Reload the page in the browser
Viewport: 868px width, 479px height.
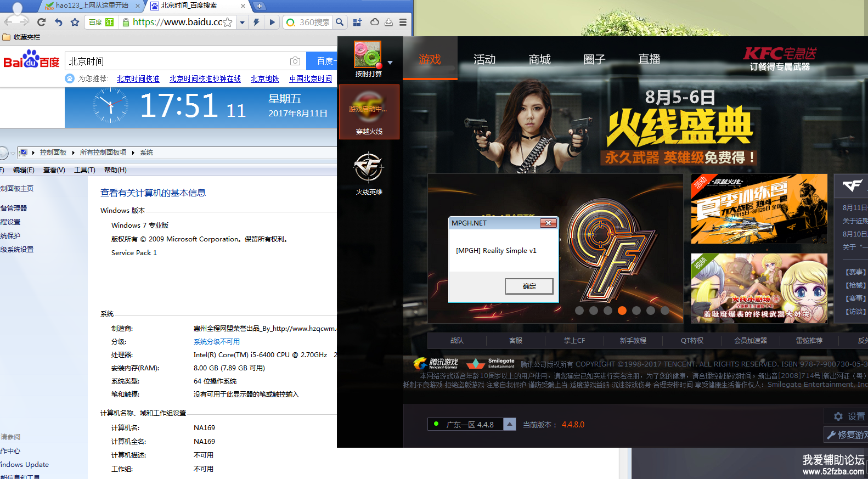tap(41, 22)
